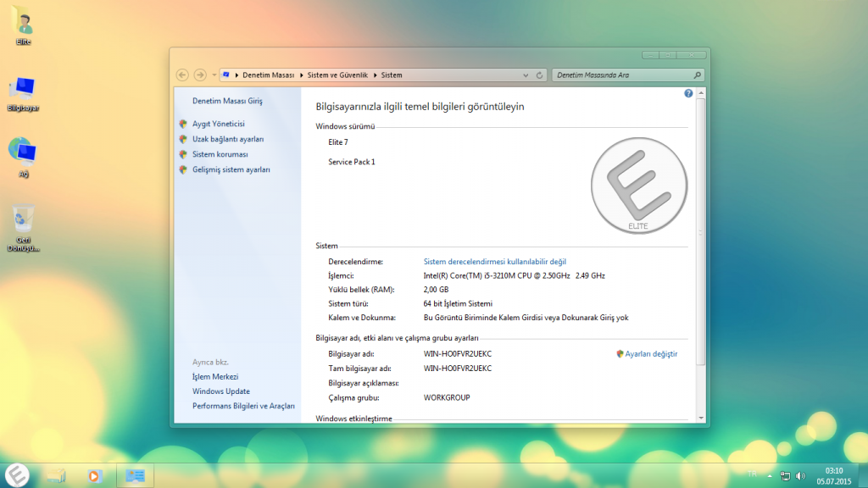Open the Elite start orb in taskbar

click(17, 475)
